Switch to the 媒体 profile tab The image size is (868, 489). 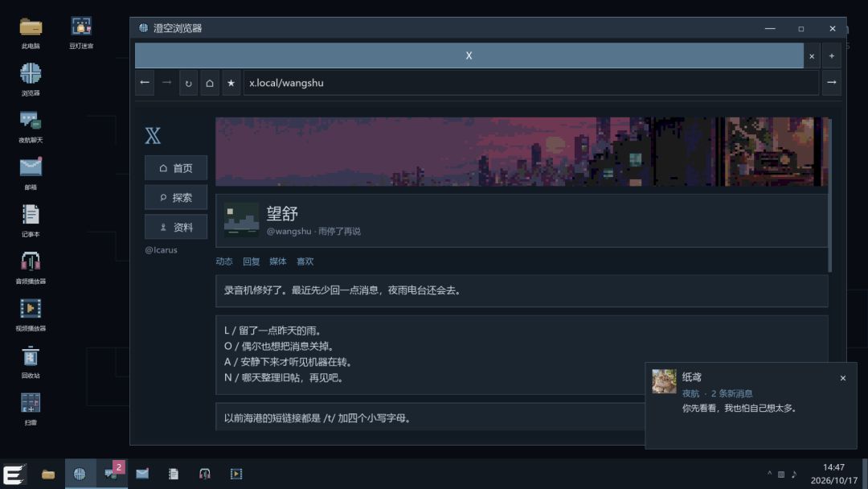[278, 261]
